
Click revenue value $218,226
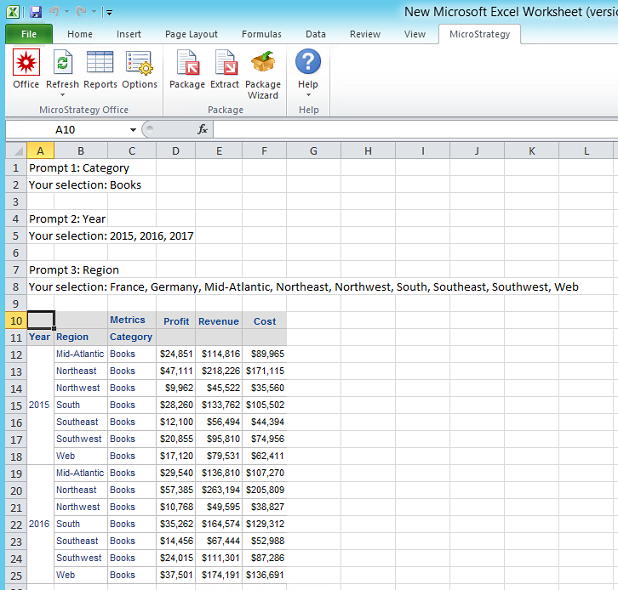coord(219,371)
